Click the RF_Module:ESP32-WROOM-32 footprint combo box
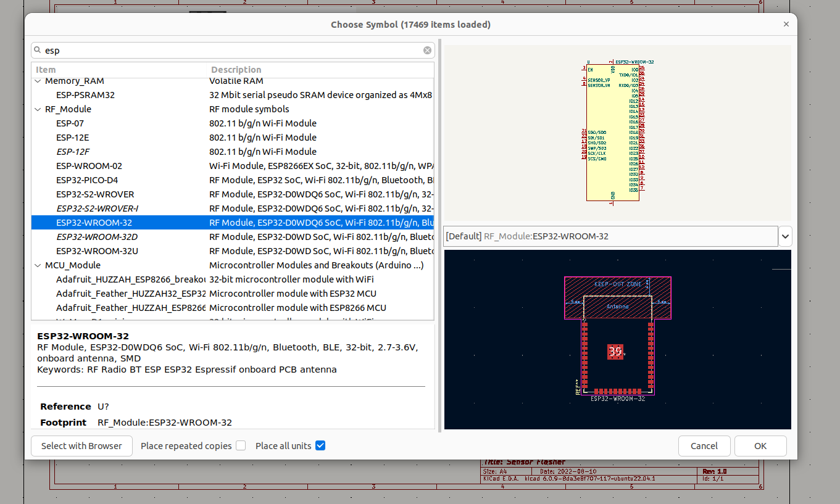Image resolution: width=840 pixels, height=504 pixels. tap(610, 236)
